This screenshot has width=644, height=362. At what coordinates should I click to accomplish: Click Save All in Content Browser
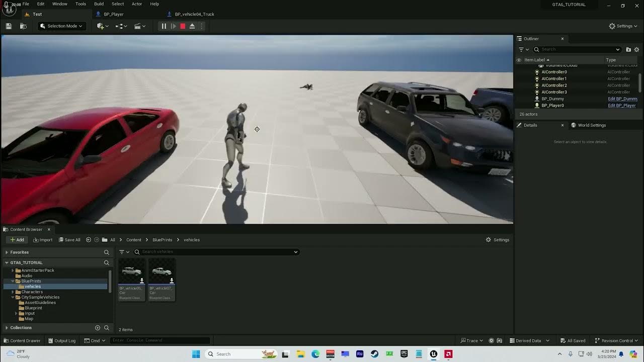(69, 240)
